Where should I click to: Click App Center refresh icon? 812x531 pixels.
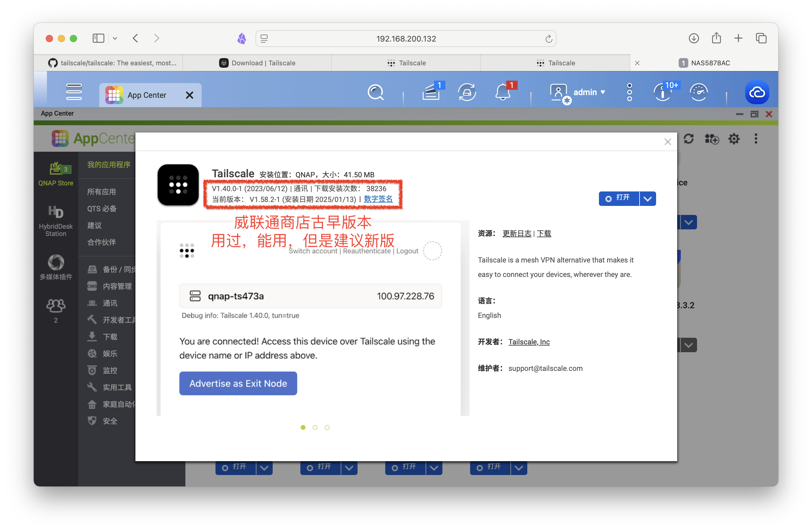point(689,139)
